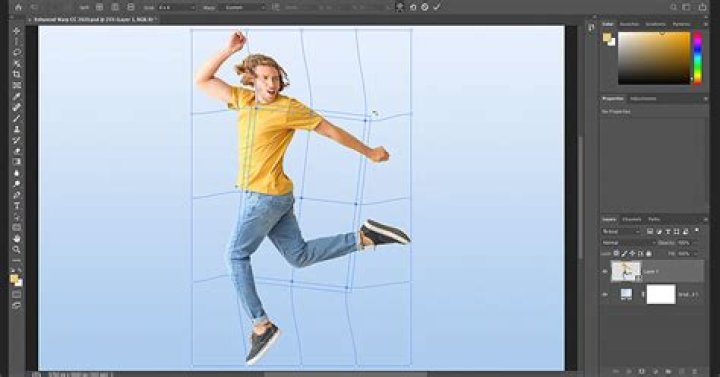The image size is (720, 377).
Task: Open the Properties panel menu
Action: [x=705, y=99]
